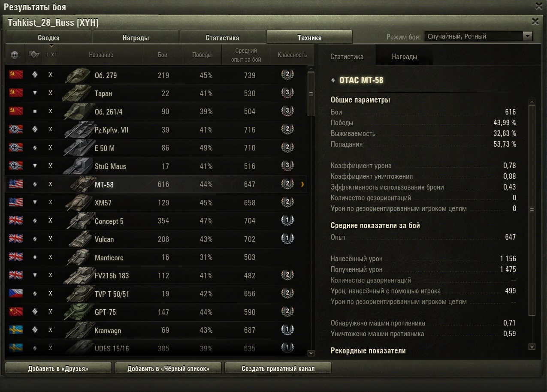Sort by vehicle type icon header
This screenshot has height=392, width=547.
pos(34,54)
